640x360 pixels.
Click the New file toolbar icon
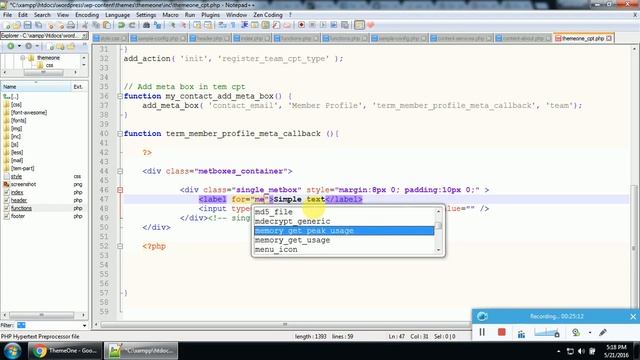click(x=7, y=25)
